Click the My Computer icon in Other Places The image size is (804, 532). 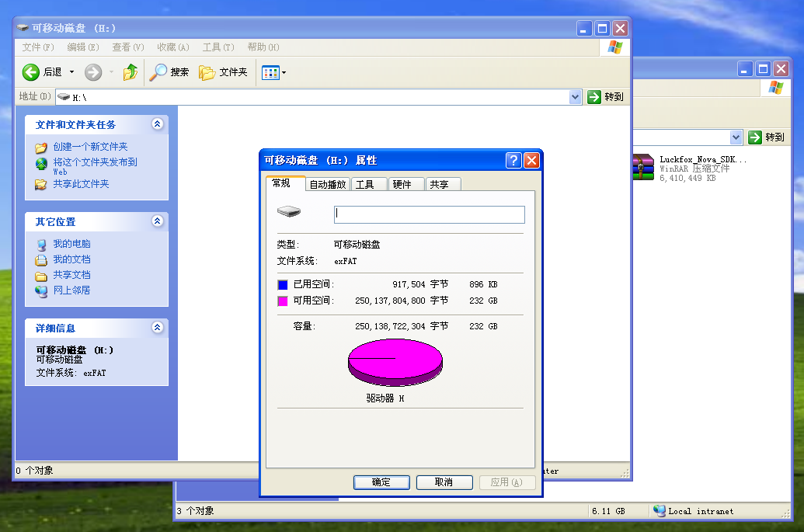41,244
